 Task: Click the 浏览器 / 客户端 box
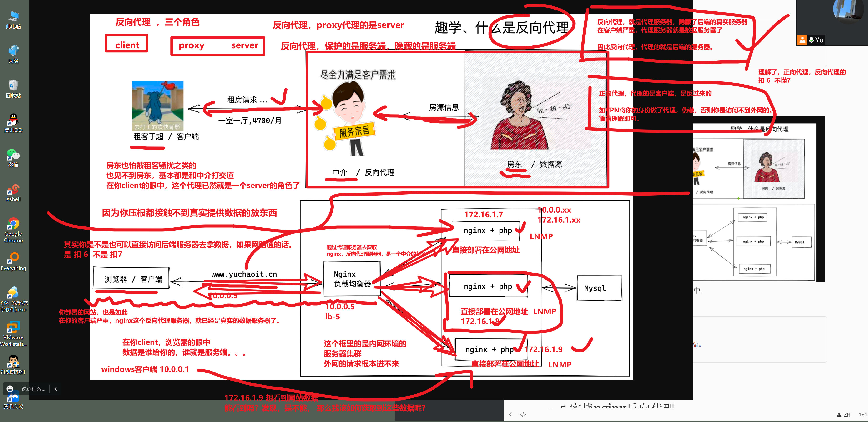point(131,278)
